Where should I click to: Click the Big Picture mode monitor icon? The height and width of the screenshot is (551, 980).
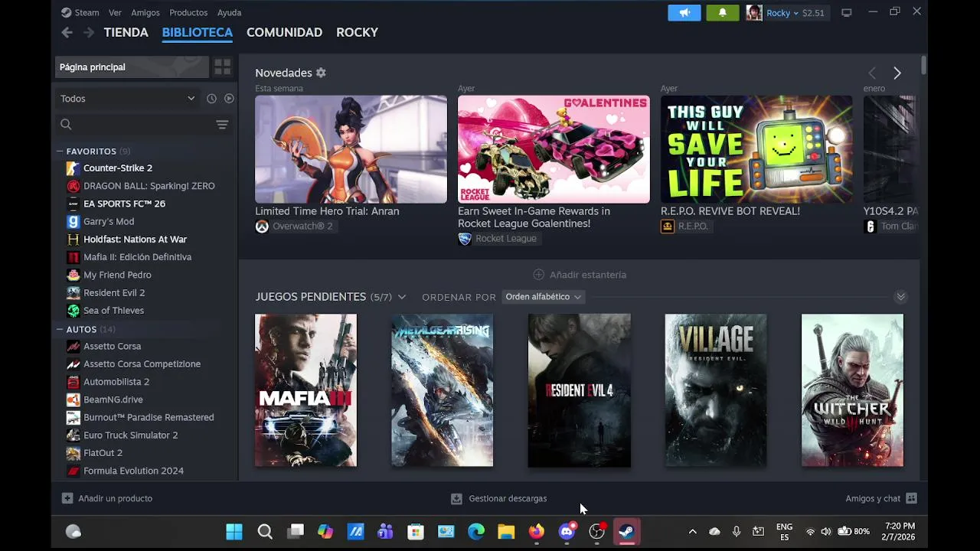846,13
